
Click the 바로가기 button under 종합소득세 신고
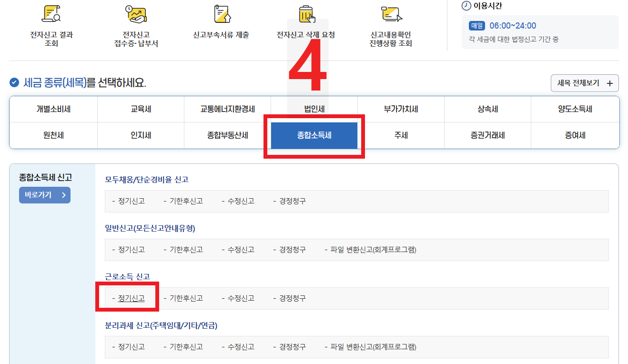[44, 195]
